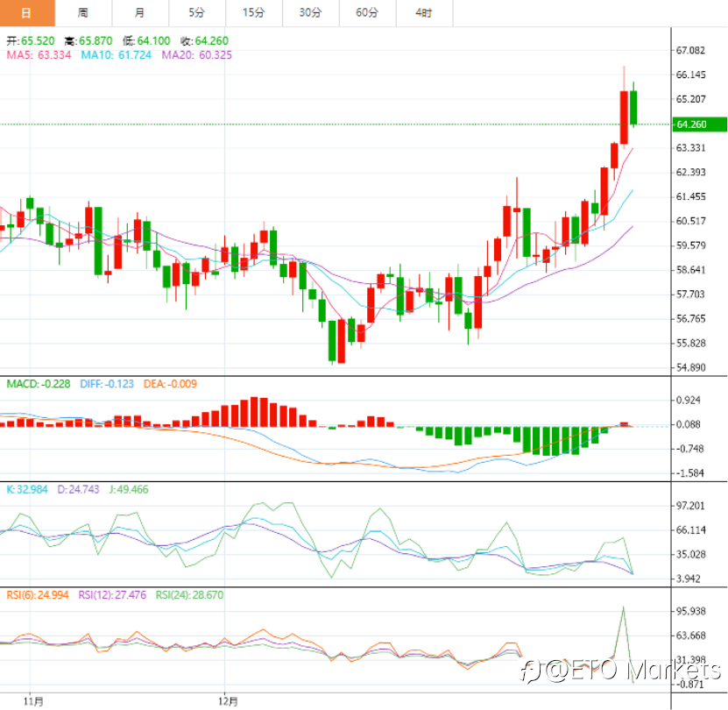Screen dimensions: 728x710
Task: Click the MACD:-0.228 indicator value
Action: [39, 384]
